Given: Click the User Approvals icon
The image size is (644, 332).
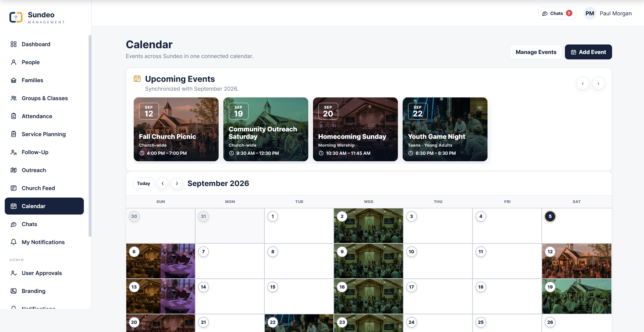Looking at the screenshot, I should click(14, 273).
